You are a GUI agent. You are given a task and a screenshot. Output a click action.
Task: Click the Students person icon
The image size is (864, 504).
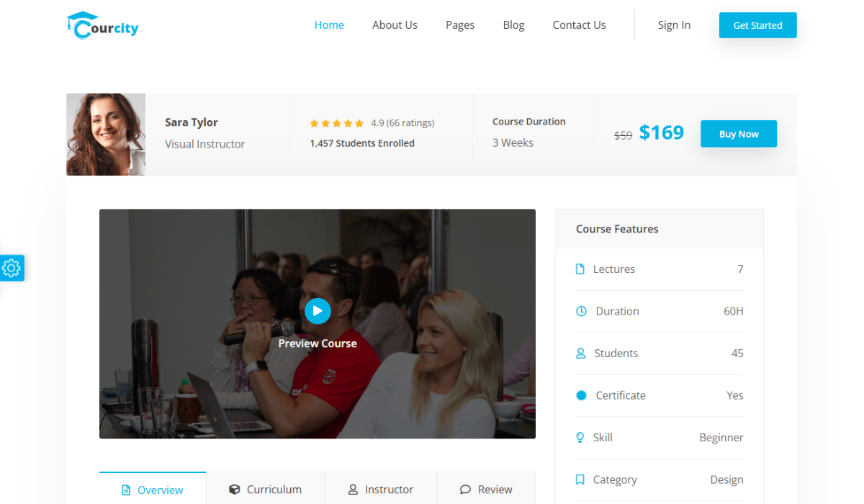point(581,354)
